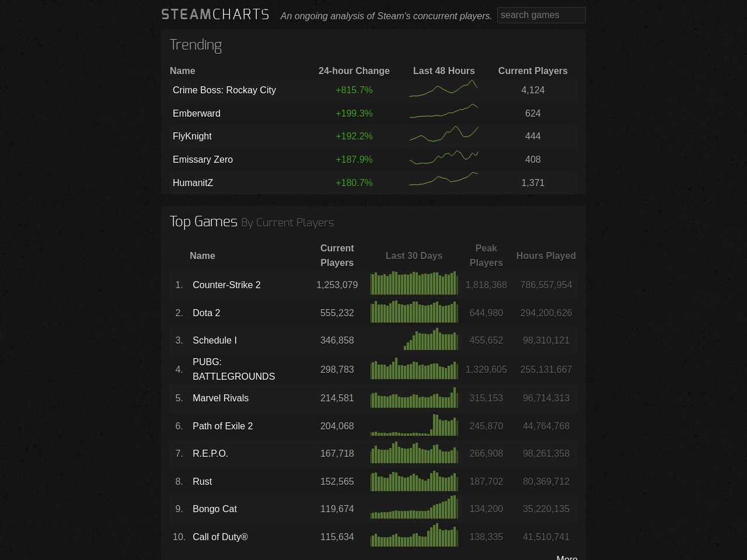The image size is (747, 560).
Task: Open Bongo Cat stats page
Action: pyautogui.click(x=214, y=509)
